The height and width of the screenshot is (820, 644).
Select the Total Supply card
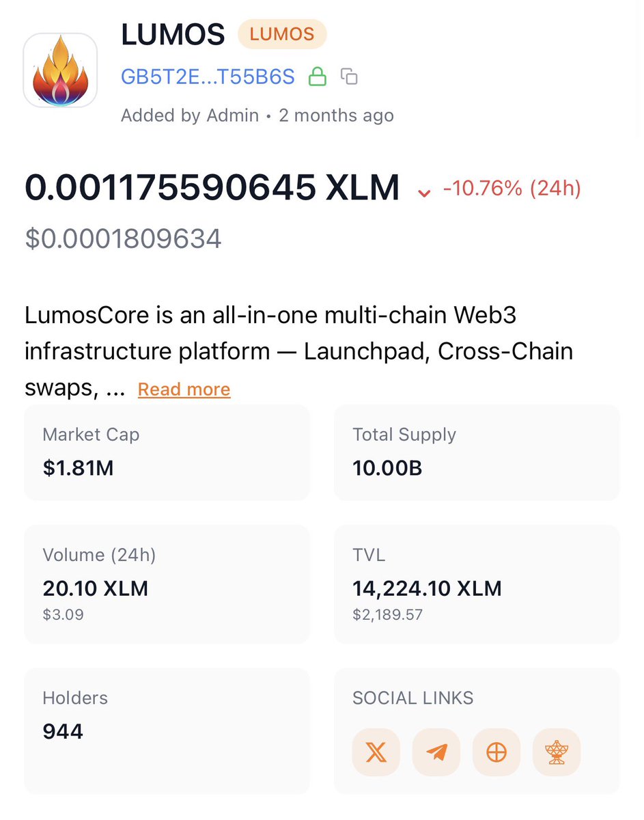(x=476, y=452)
